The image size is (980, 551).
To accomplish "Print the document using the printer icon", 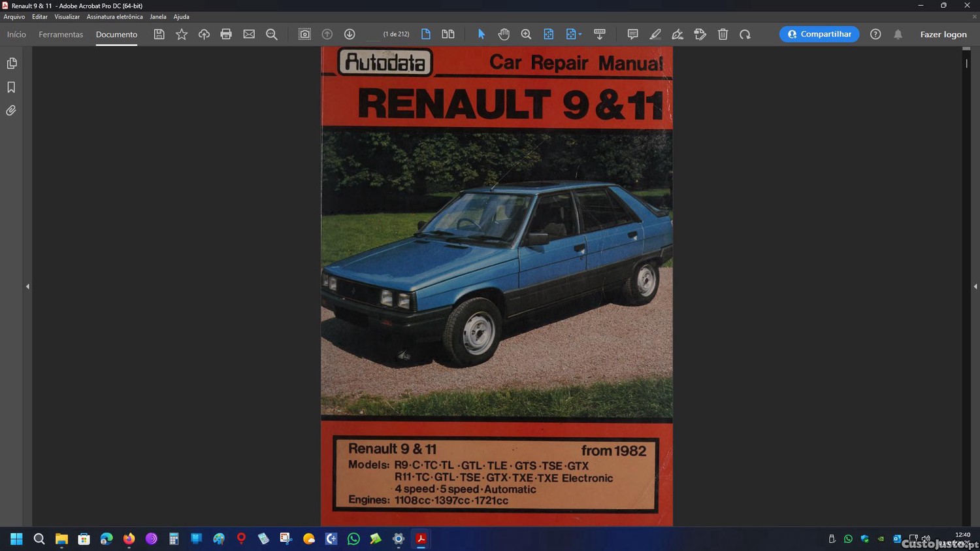I will (226, 35).
